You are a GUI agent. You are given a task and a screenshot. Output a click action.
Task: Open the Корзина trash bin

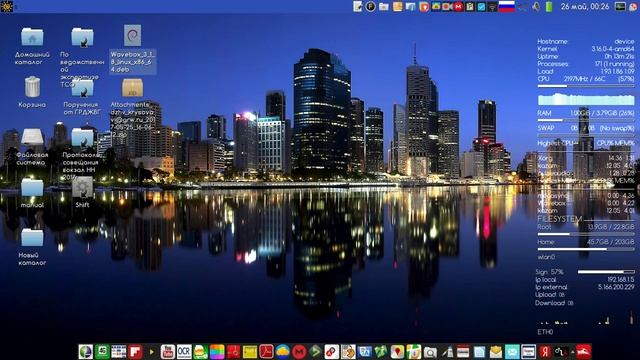32,87
